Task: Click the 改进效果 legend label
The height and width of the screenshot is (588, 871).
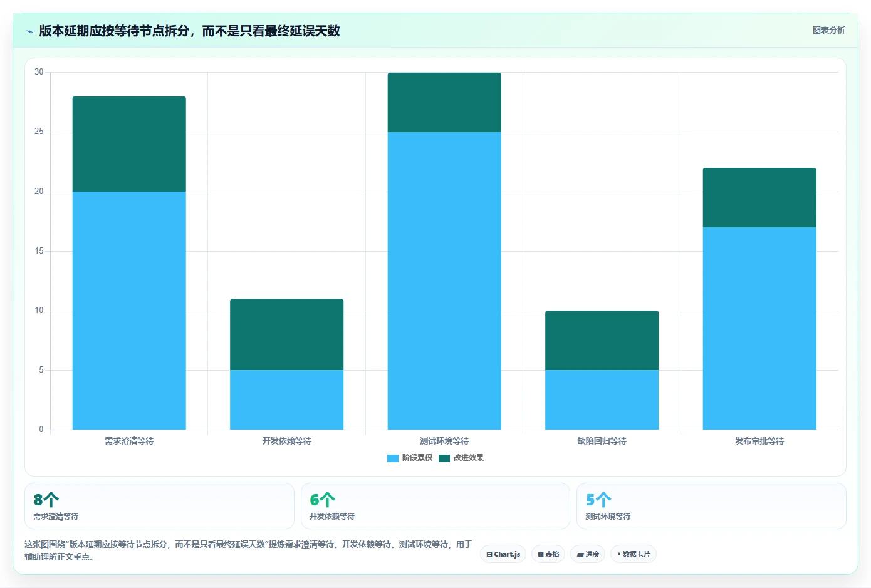Action: 469,458
